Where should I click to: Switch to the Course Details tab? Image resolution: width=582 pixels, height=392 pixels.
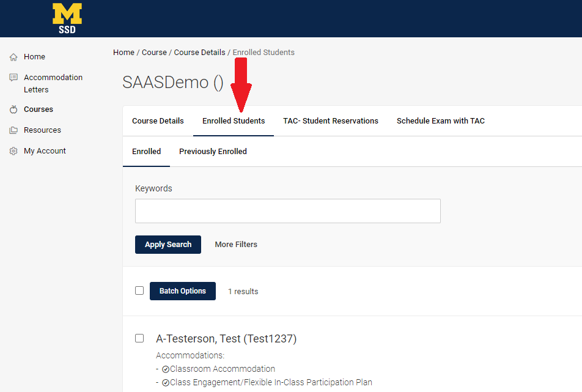158,120
